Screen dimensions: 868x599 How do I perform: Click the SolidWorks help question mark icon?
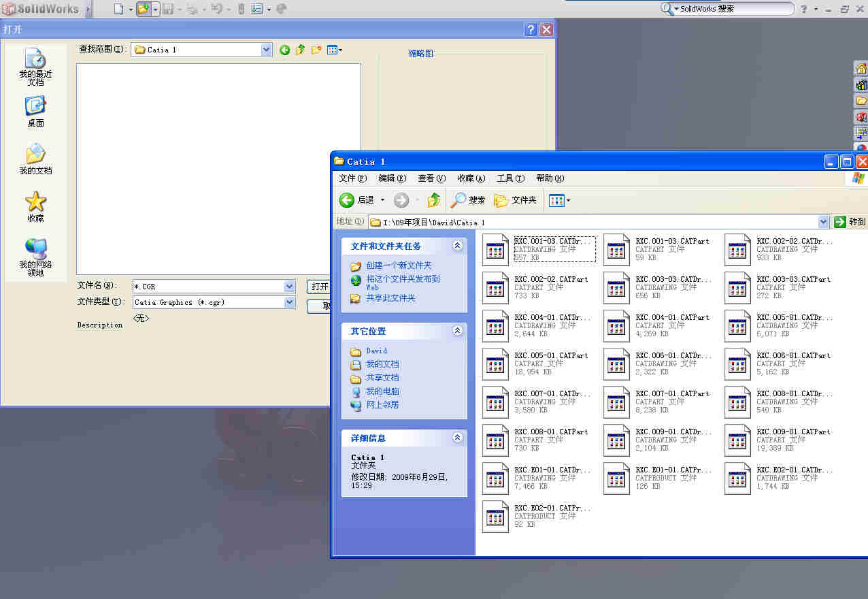click(804, 9)
